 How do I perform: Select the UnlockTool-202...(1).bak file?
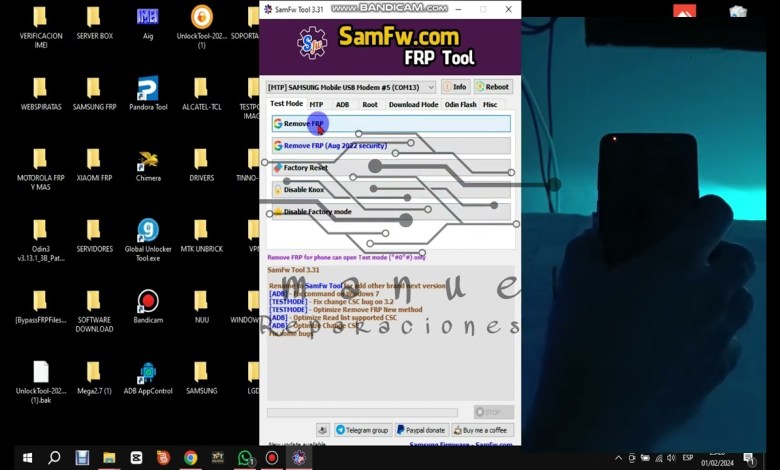pos(41,383)
